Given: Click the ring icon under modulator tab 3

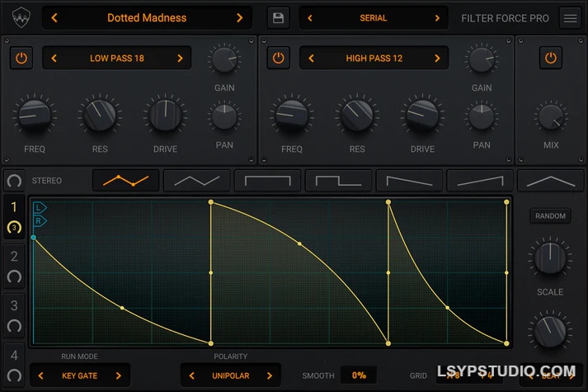Looking at the screenshot, I should (14, 326).
